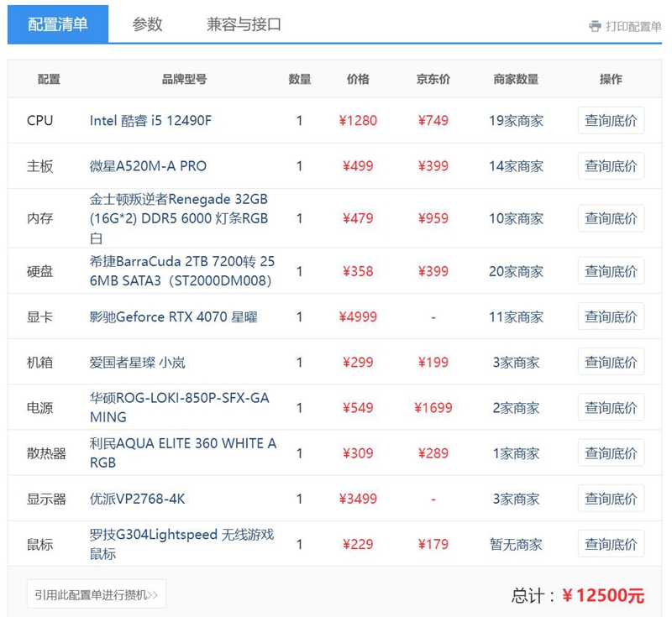Click the ¥1699 京东价 for 电源
Viewport: 672px width, 617px height.
[x=433, y=408]
